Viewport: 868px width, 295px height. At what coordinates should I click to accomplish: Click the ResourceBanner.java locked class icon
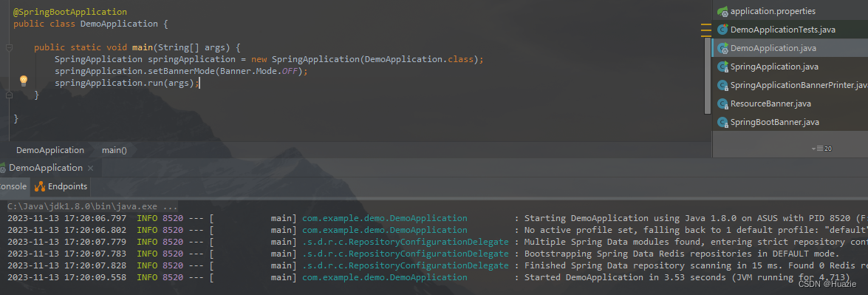(722, 104)
